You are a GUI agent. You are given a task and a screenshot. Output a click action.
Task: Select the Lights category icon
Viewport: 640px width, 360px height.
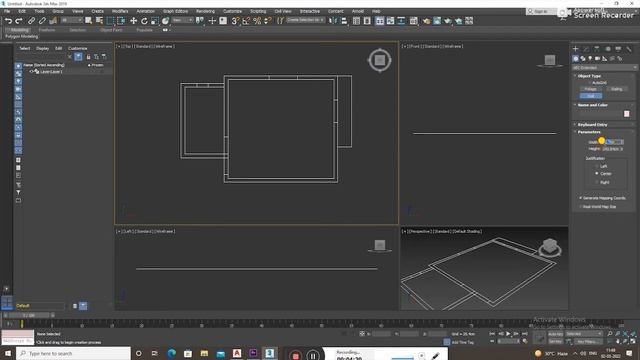pos(590,59)
